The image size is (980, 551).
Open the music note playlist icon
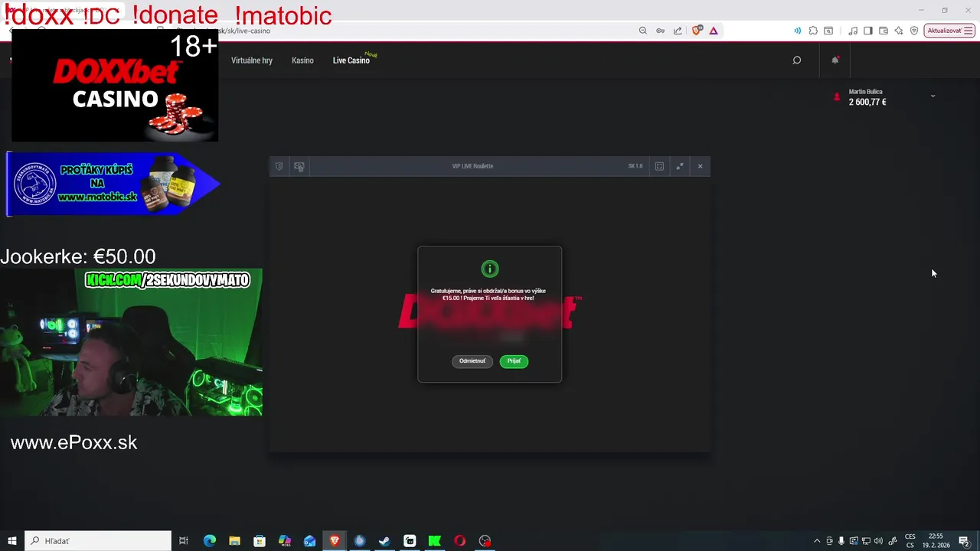853,31
